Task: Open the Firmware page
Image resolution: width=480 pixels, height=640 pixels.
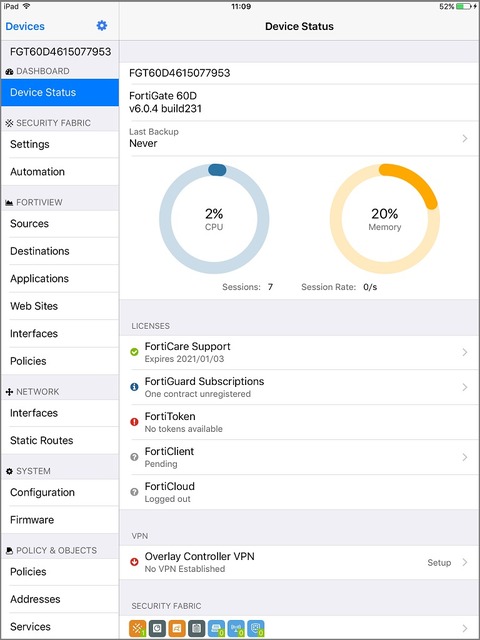Action: tap(60, 520)
